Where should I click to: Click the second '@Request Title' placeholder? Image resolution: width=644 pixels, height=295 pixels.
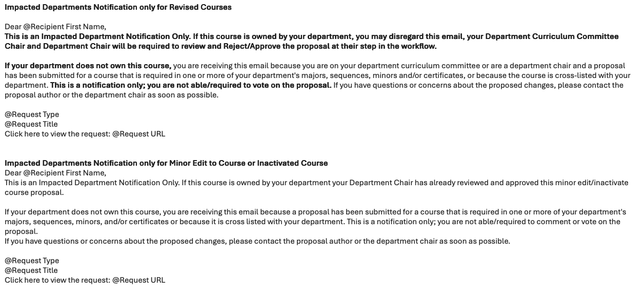pyautogui.click(x=31, y=270)
